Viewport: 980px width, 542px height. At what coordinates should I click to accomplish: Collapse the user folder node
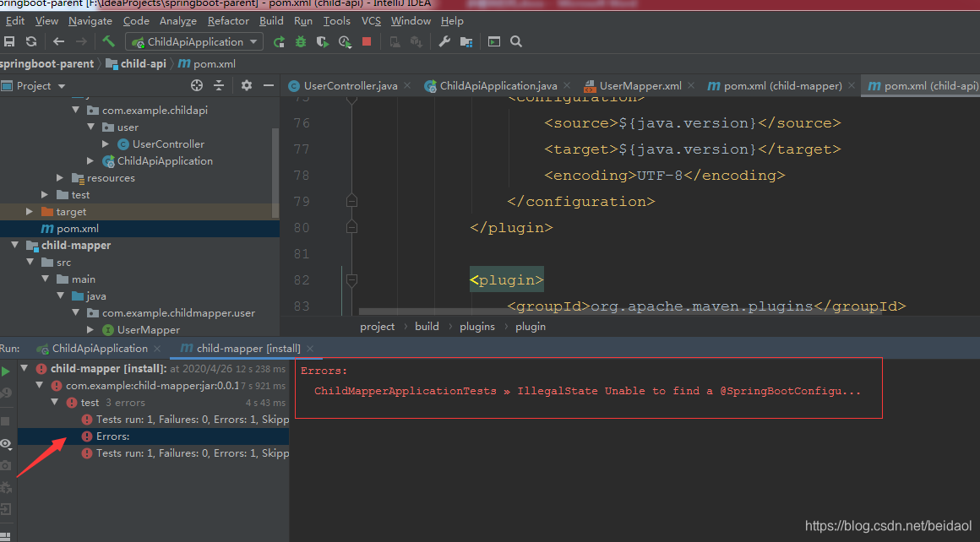click(90, 127)
